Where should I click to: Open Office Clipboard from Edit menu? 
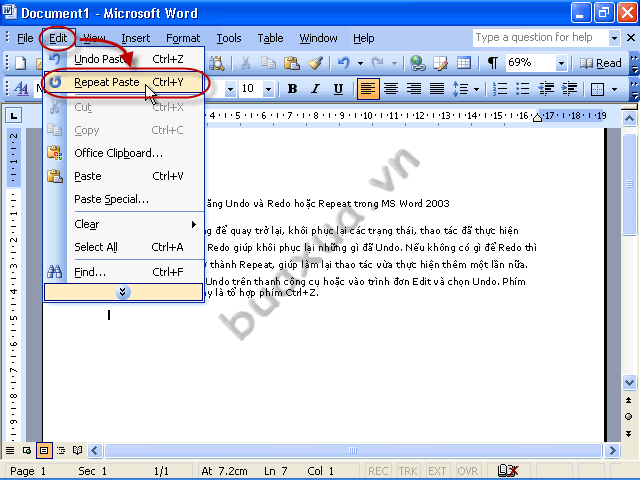pos(123,153)
